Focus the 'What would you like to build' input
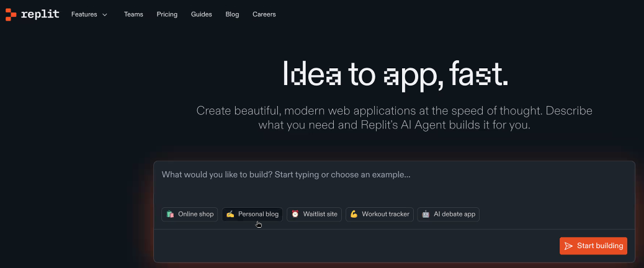This screenshot has width=644, height=268. pyautogui.click(x=395, y=182)
